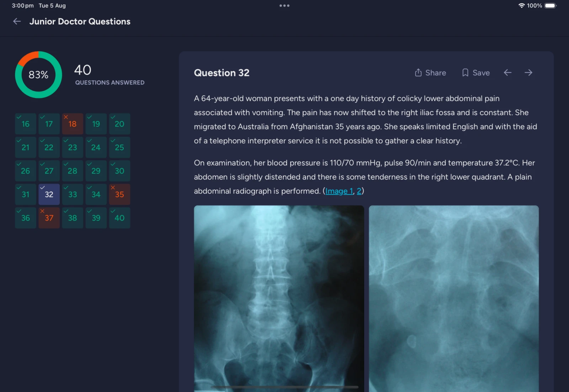Tap the back arrow beside Junior Doctor Questions
This screenshot has width=569, height=392.
[17, 22]
